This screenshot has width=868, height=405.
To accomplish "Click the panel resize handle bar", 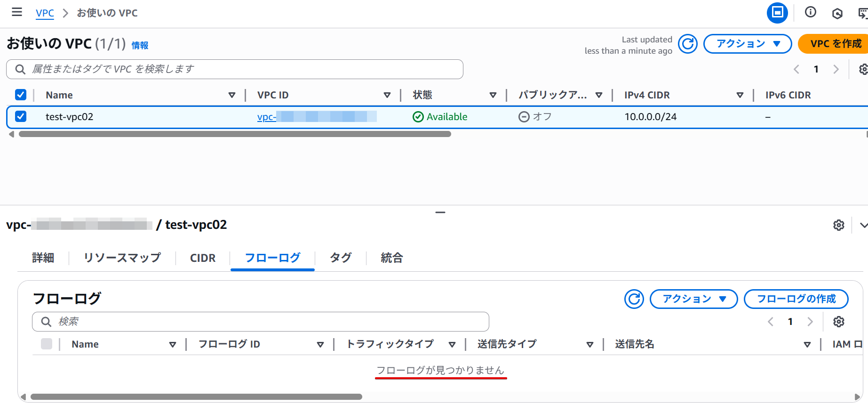I will (440, 212).
